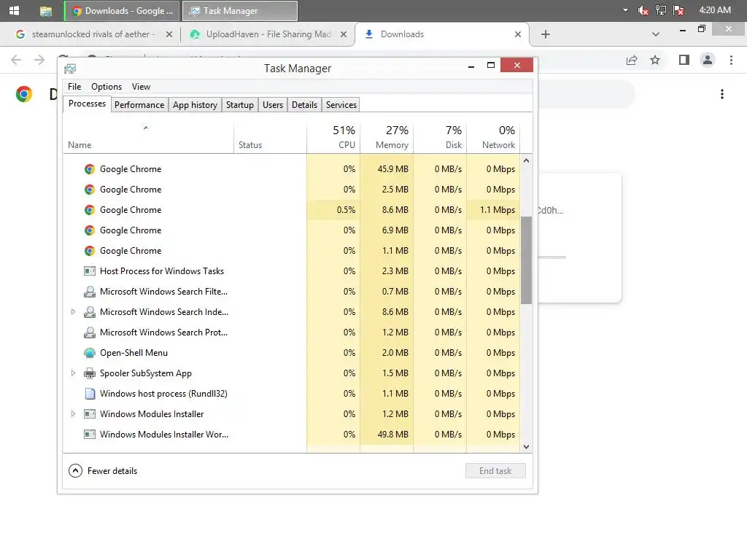Open the Windows Start button
This screenshot has width=747, height=560.
[15, 10]
